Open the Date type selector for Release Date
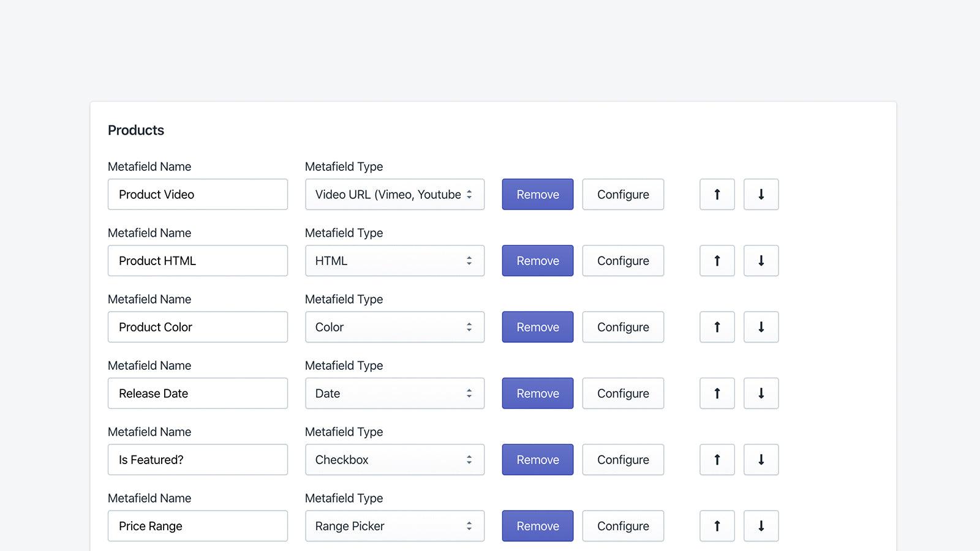The width and height of the screenshot is (980, 551). click(394, 393)
